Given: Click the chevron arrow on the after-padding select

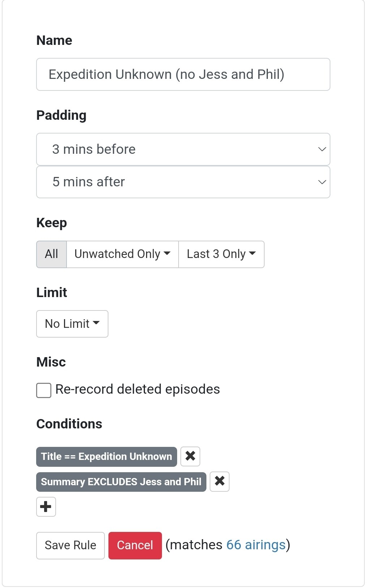Looking at the screenshot, I should [322, 182].
